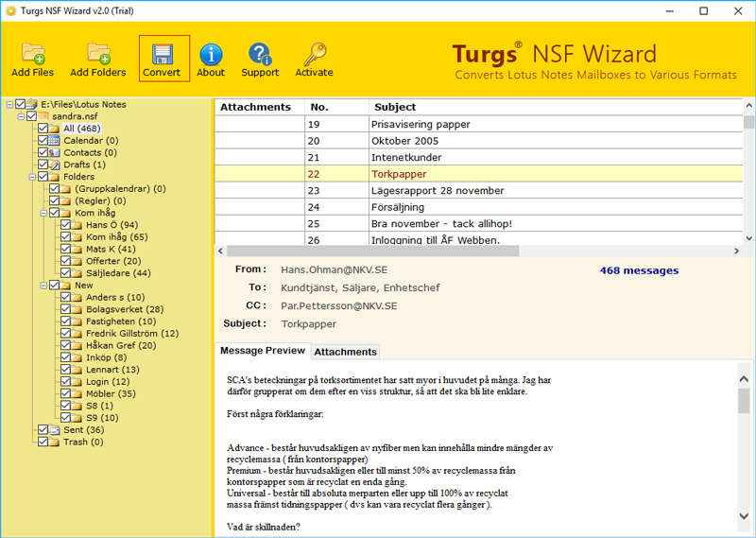The height and width of the screenshot is (538, 756).
Task: Click the Calendar folder icon in tree
Action: point(55,141)
